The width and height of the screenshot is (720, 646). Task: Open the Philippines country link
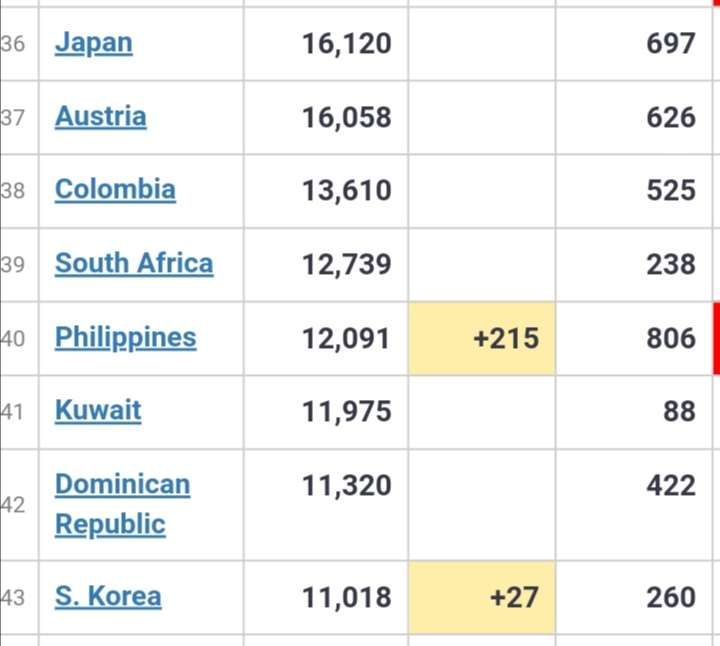(x=126, y=338)
